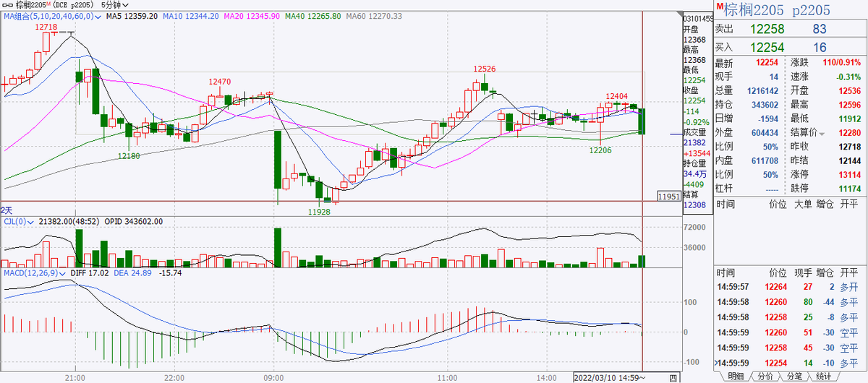
Task: Select the MA5 12359.20 label
Action: (x=132, y=15)
